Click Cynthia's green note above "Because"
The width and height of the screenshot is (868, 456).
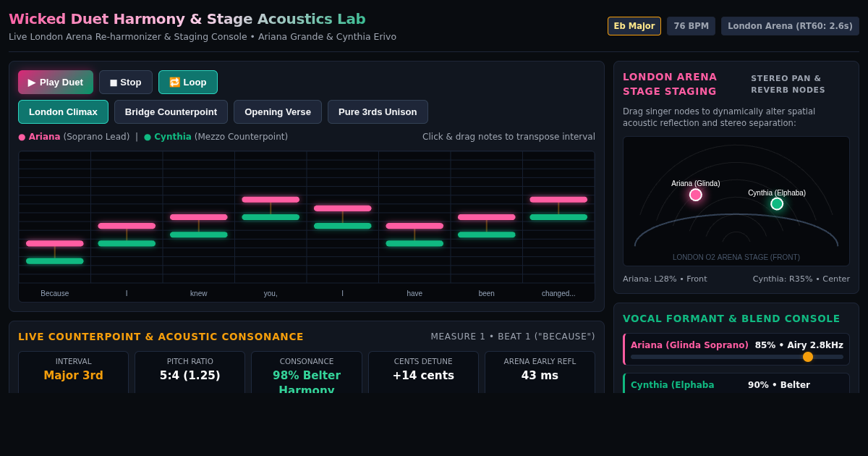click(x=55, y=261)
